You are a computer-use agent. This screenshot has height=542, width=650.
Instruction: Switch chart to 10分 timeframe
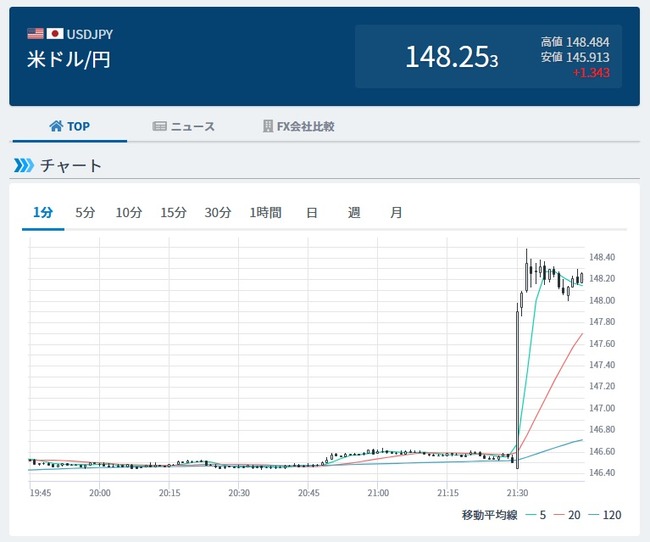129,212
